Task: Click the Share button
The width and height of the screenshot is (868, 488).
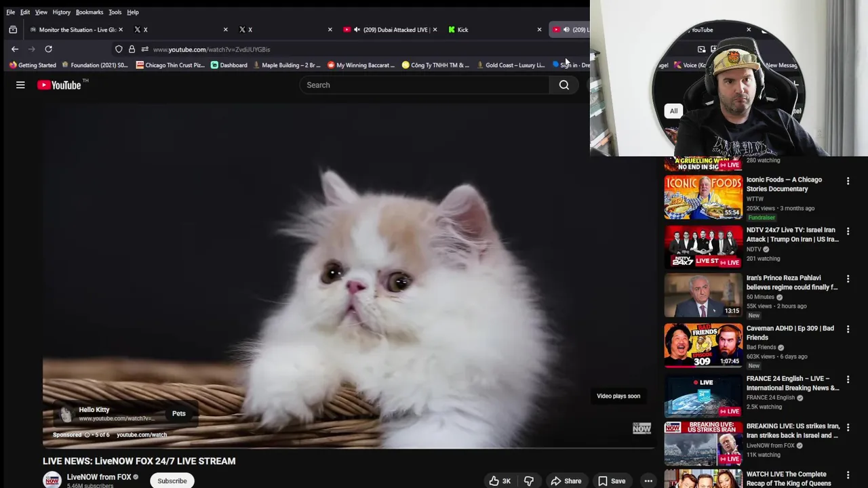Action: [x=566, y=481]
